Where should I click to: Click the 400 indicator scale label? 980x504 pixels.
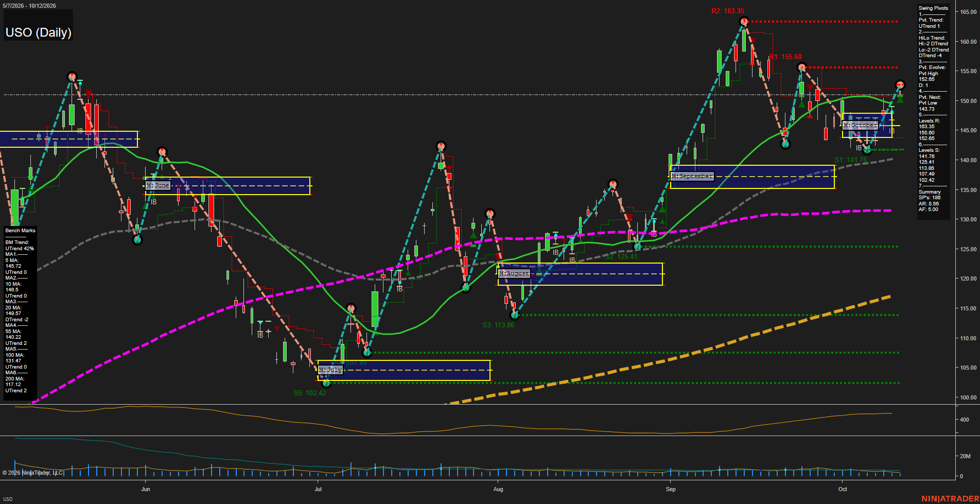click(x=965, y=420)
